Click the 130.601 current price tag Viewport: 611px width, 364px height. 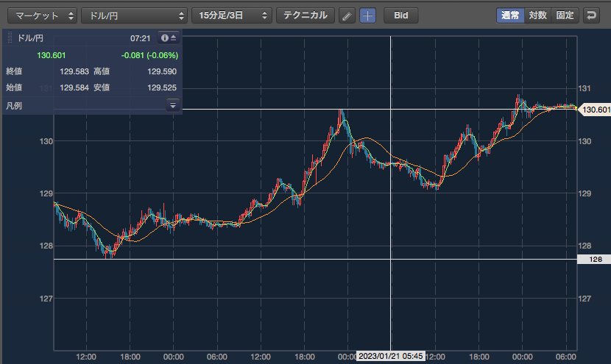click(x=595, y=110)
